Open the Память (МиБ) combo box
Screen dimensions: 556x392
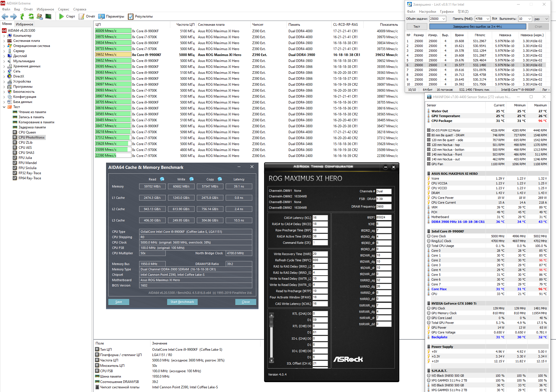tap(488, 19)
